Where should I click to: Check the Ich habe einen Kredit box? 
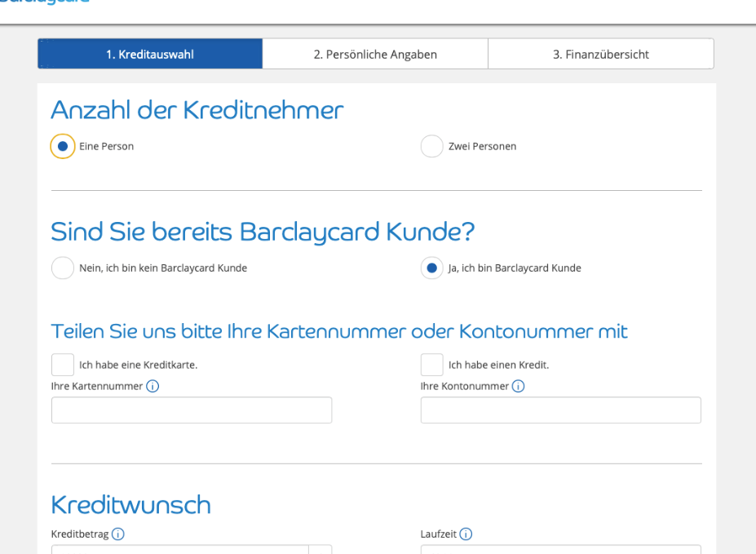coord(431,365)
